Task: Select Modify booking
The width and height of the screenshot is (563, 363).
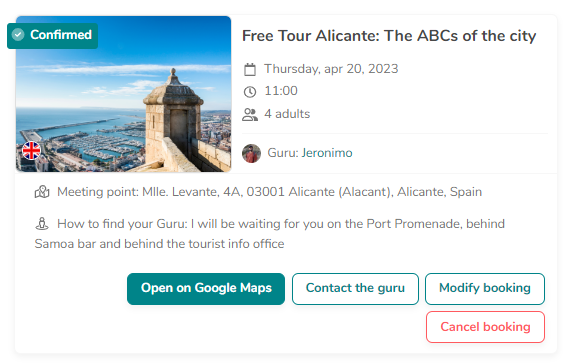Action: (x=485, y=289)
